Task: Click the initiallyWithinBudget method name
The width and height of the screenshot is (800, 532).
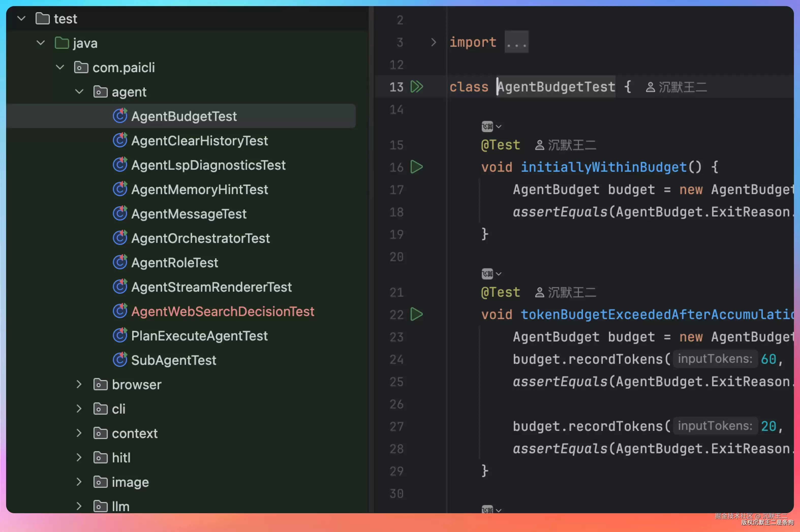Action: [604, 167]
